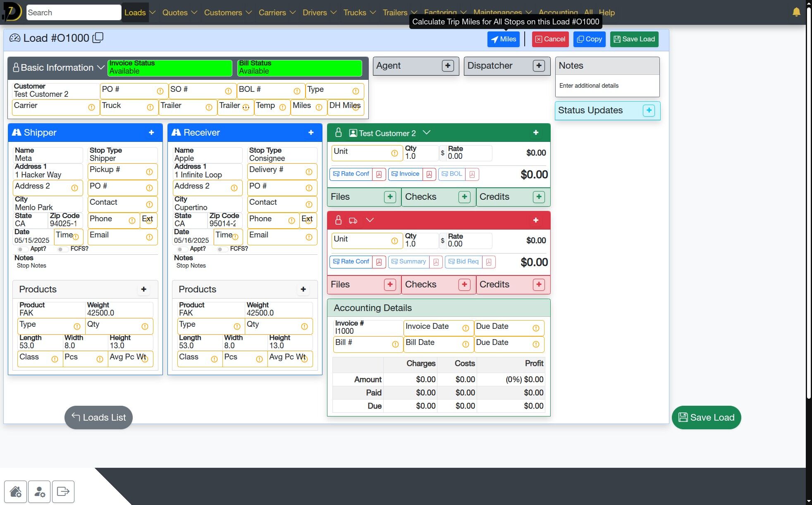This screenshot has width=812, height=505.
Task: Click the notification bell icon
Action: coord(796,12)
